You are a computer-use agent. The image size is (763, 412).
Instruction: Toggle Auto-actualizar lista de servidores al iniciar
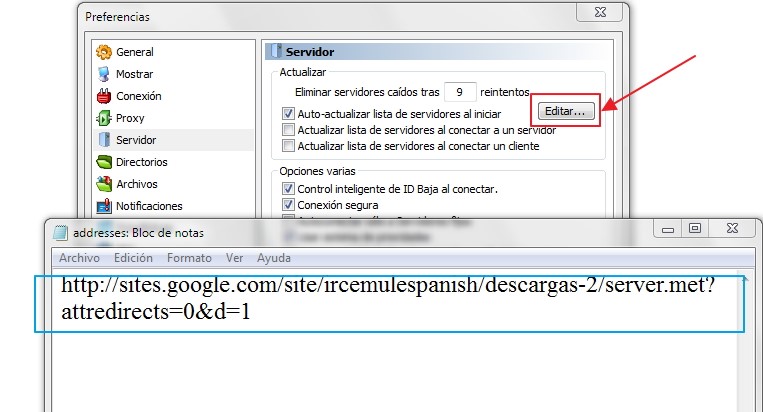point(288,114)
